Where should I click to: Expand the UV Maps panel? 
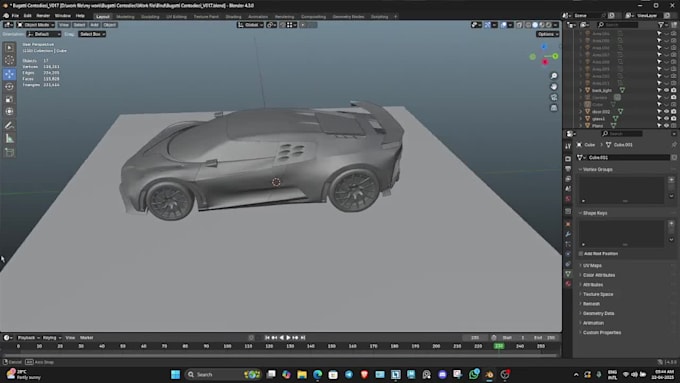592,265
